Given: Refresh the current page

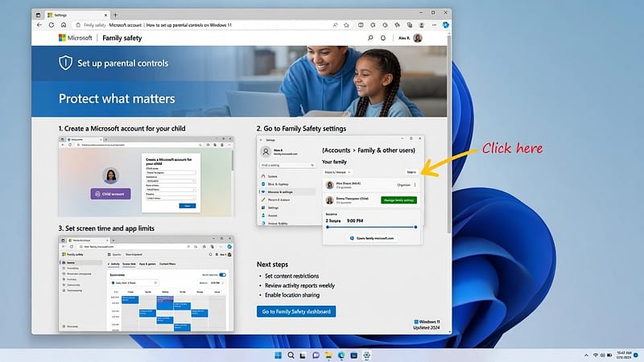Looking at the screenshot, I should click(52, 25).
